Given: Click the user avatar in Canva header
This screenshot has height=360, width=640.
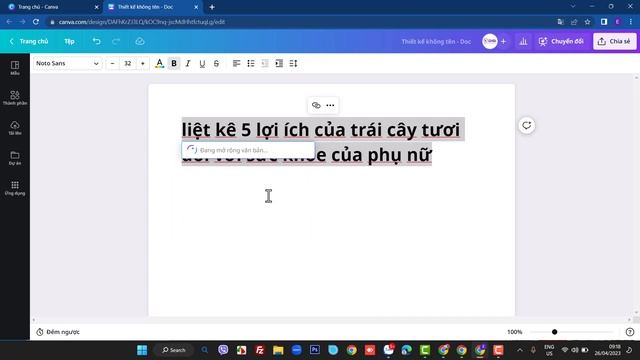Looking at the screenshot, I should click(490, 41).
